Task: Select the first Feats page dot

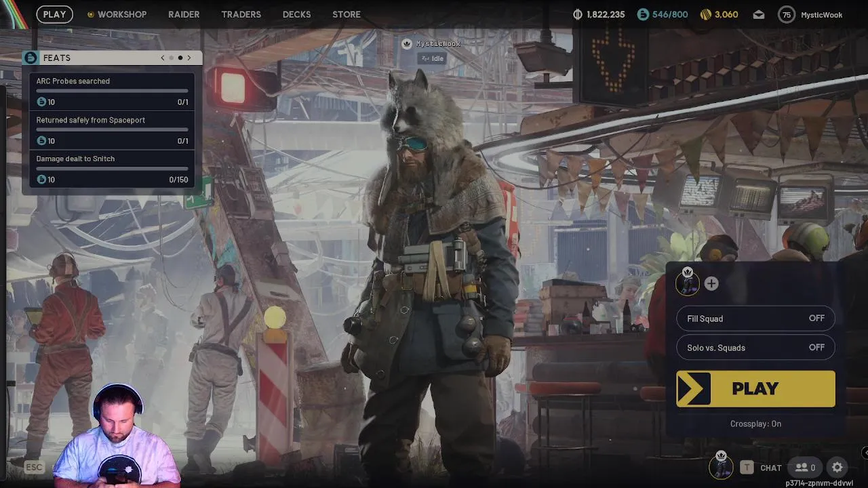Action: [x=171, y=58]
